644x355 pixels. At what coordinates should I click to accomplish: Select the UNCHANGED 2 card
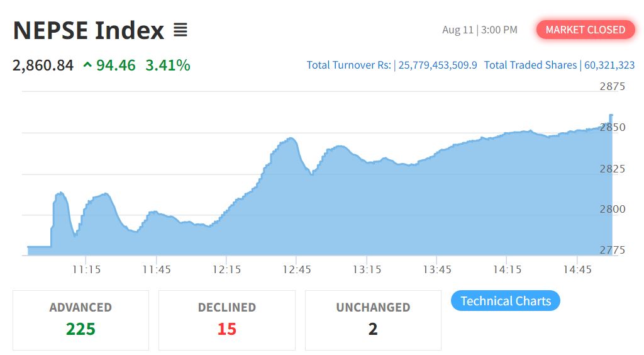click(373, 320)
